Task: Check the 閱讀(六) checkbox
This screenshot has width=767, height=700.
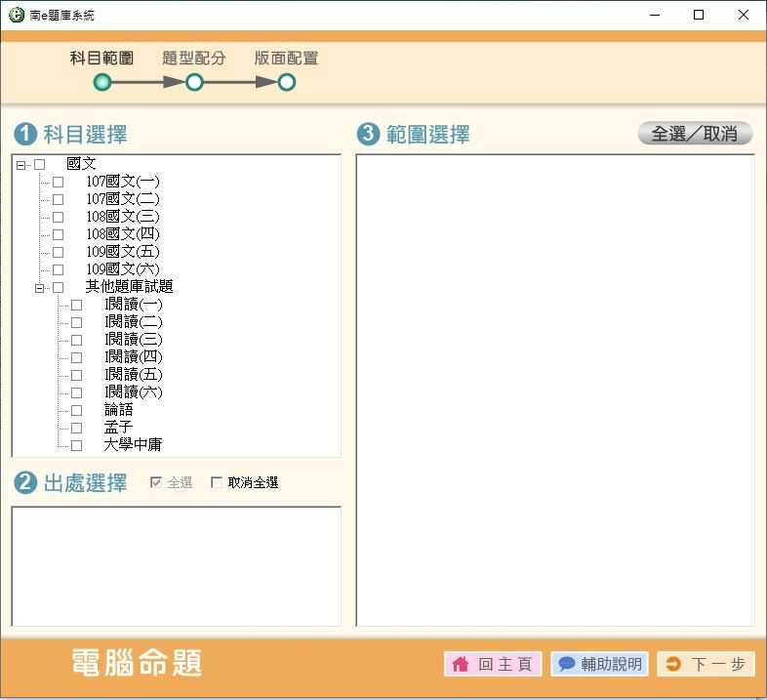Action: click(x=77, y=392)
